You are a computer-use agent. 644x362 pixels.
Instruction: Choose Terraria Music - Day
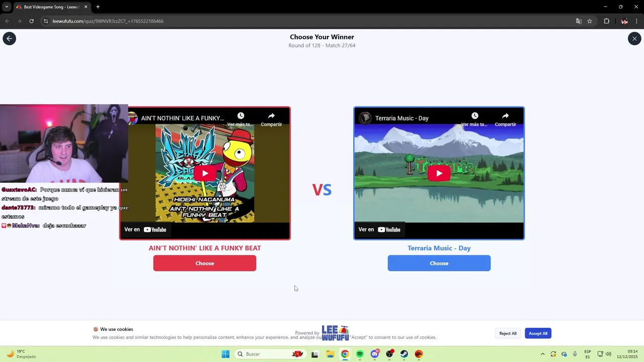[439, 263]
